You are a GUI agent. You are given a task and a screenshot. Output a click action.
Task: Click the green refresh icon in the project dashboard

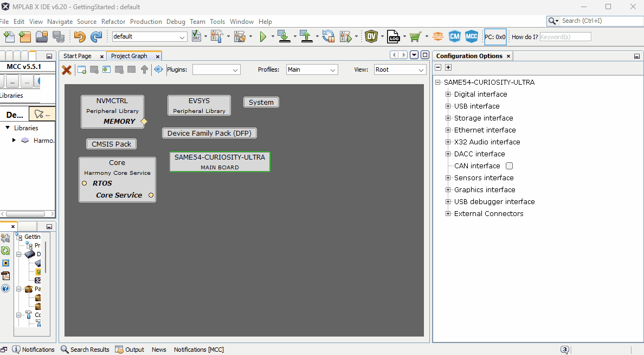tap(5, 251)
